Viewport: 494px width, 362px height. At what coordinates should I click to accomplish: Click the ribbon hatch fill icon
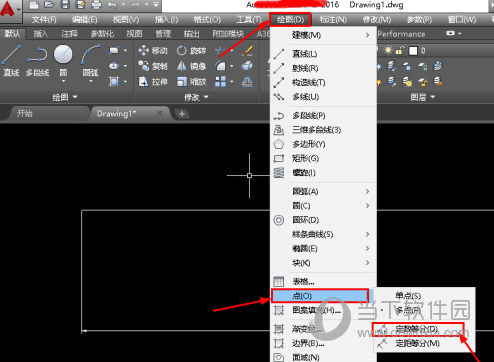point(114,81)
